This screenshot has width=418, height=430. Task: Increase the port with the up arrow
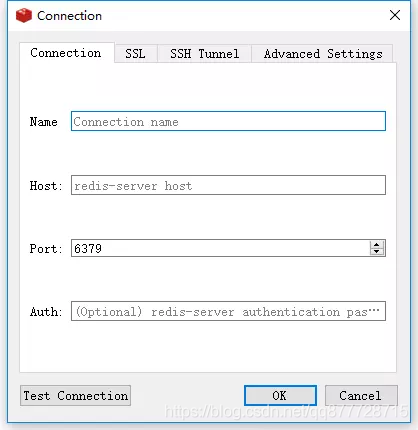tap(377, 244)
